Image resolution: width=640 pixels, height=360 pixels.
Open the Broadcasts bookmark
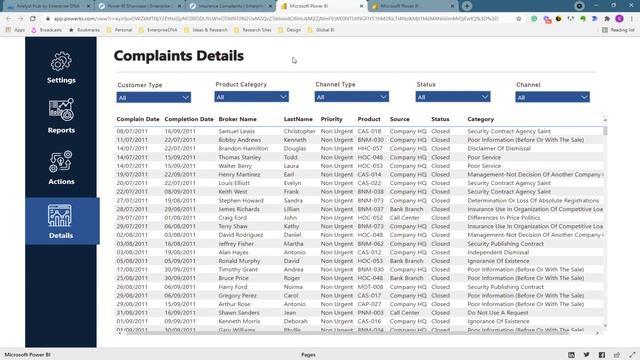click(x=47, y=30)
